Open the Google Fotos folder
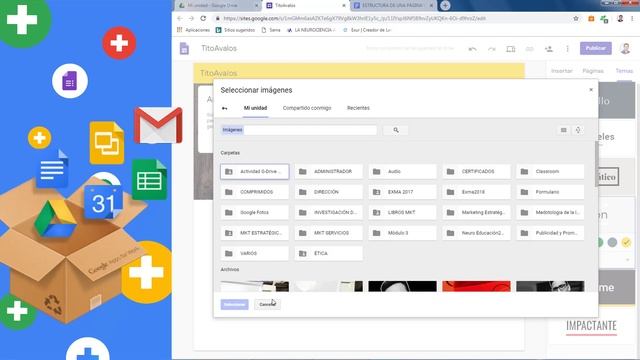Image resolution: width=640 pixels, height=360 pixels. coord(255,212)
